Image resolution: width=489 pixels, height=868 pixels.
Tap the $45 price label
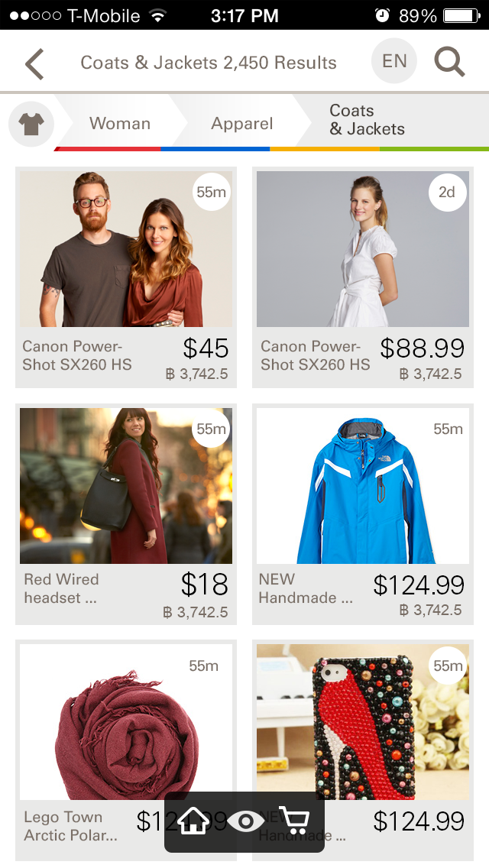coord(206,348)
